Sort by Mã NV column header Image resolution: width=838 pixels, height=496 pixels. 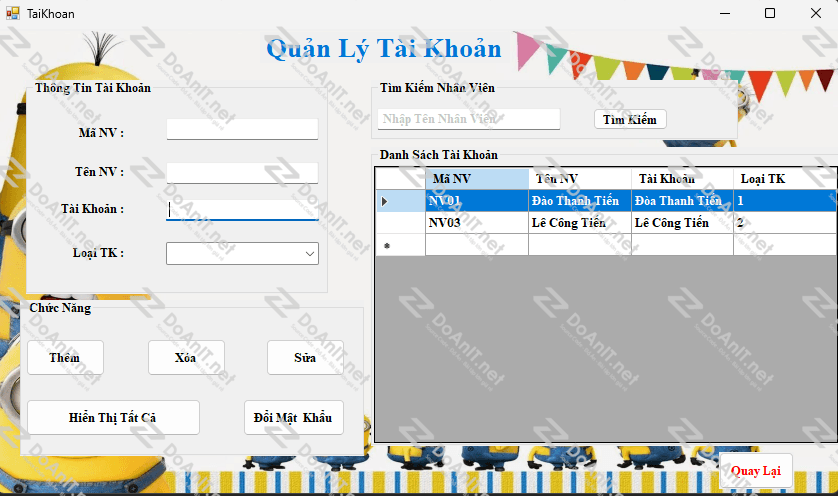click(x=477, y=179)
